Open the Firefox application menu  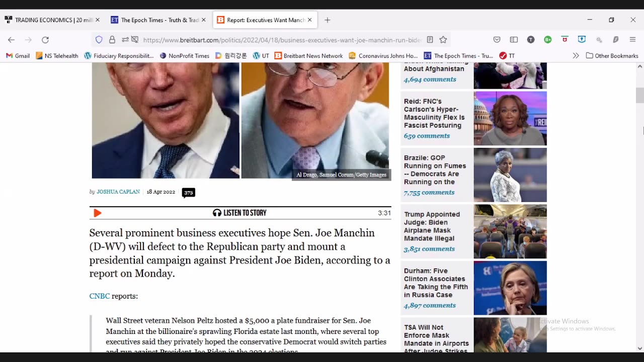pos(632,40)
